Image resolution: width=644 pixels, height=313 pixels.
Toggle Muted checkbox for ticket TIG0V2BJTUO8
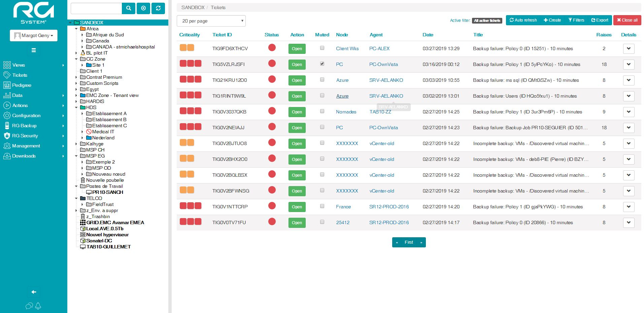click(x=322, y=143)
